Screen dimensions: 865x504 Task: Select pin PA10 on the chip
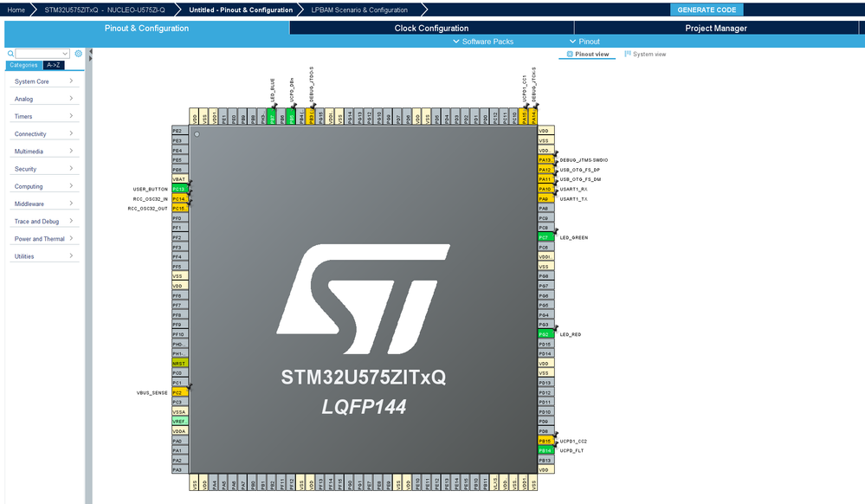pyautogui.click(x=546, y=189)
